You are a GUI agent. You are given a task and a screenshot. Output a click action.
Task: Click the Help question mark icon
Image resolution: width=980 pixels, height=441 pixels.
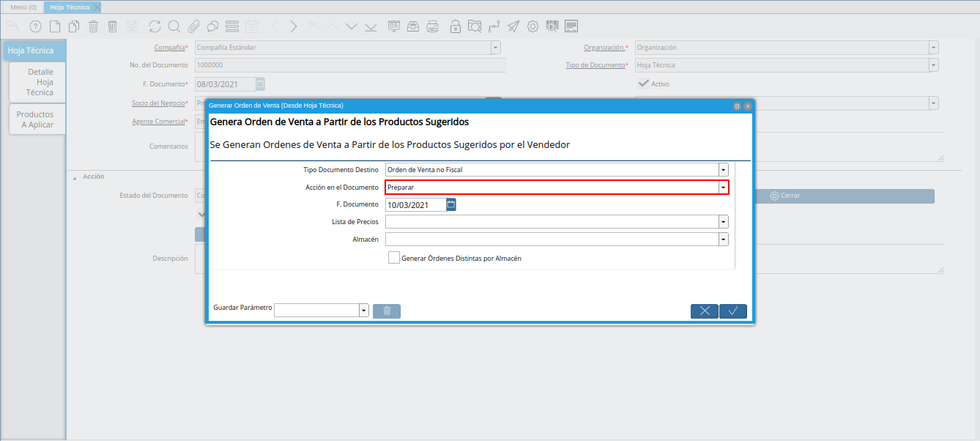[x=35, y=27]
